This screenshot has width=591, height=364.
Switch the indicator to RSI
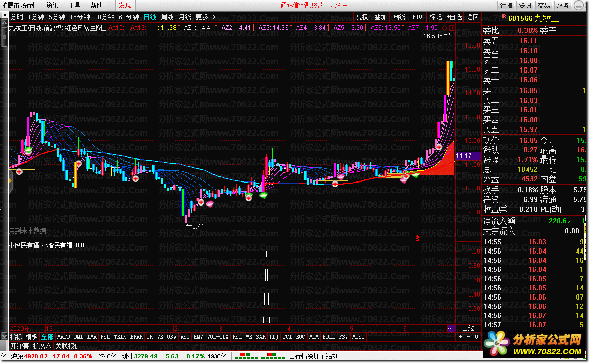[237, 337]
